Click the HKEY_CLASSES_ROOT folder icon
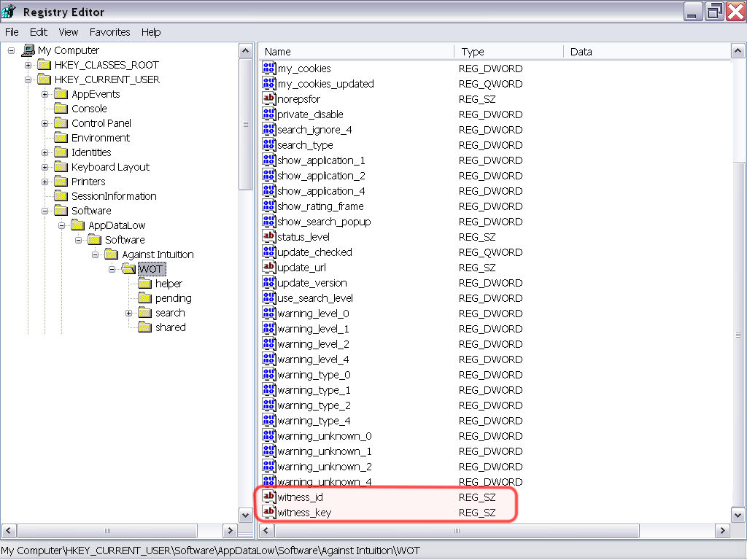747x560 pixels. 44,65
